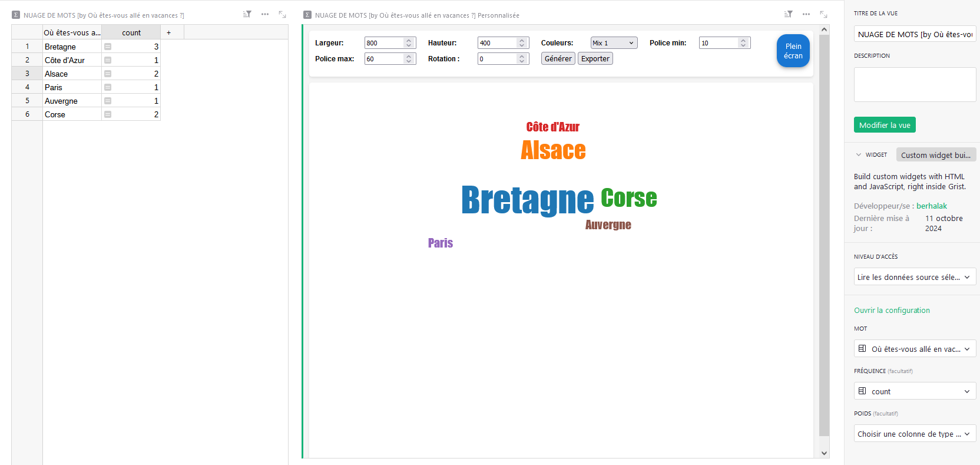Open Couleurs Mix 1 dropdown
Image resolution: width=980 pixels, height=465 pixels.
pyautogui.click(x=614, y=43)
